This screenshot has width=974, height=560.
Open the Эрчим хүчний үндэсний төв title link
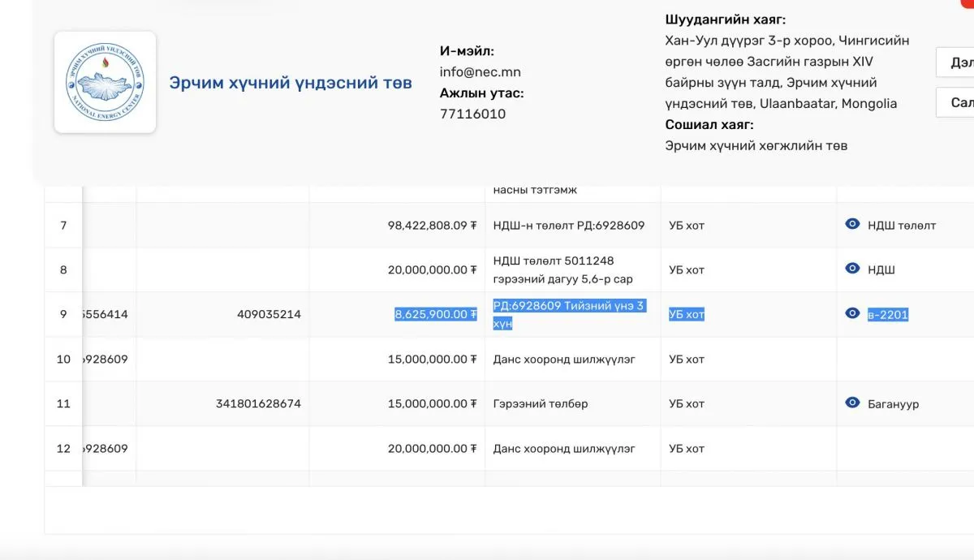[291, 83]
